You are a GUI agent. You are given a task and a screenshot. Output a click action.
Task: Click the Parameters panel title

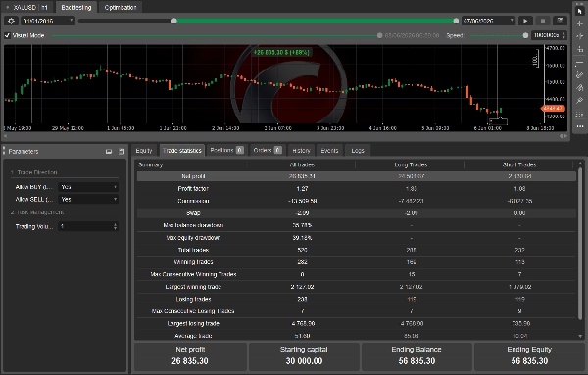pyautogui.click(x=24, y=152)
